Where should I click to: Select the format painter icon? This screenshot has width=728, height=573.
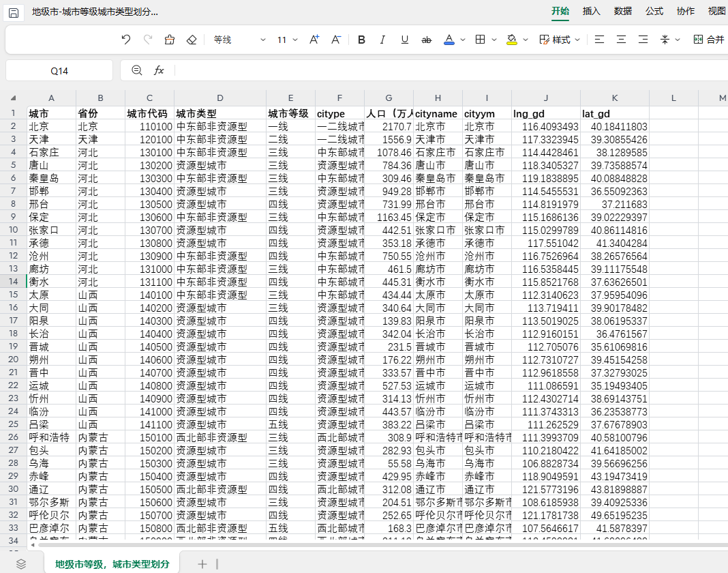pos(170,40)
